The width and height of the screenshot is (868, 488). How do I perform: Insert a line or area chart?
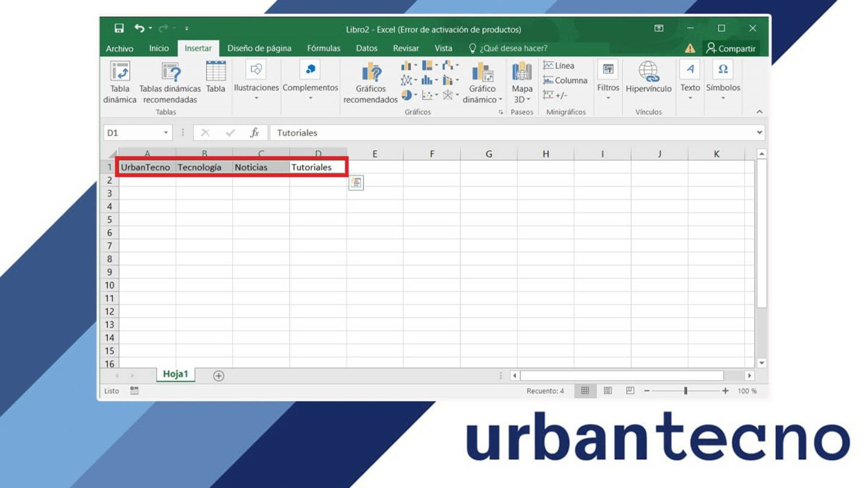409,80
